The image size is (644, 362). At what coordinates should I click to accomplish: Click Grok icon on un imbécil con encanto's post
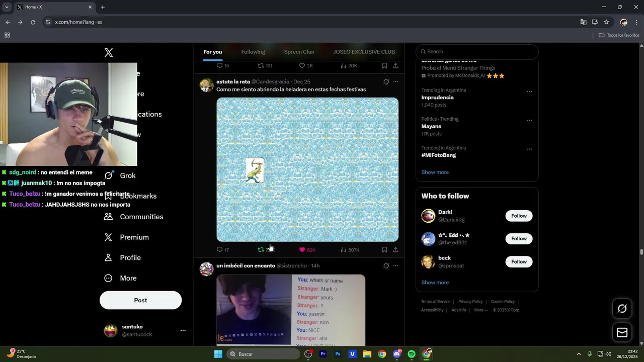point(386,266)
